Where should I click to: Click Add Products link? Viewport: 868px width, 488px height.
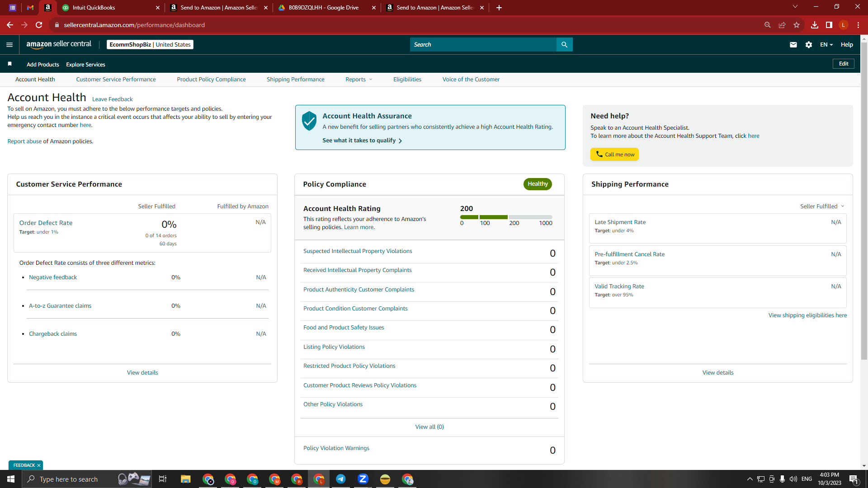pyautogui.click(x=43, y=65)
